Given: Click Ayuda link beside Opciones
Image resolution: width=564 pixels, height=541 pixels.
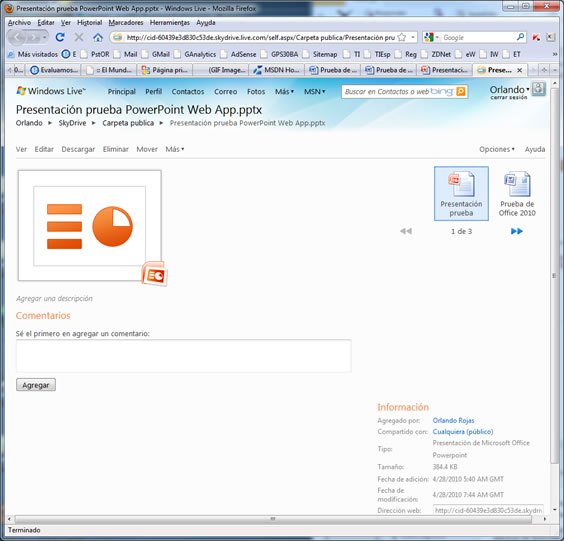Looking at the screenshot, I should [535, 149].
